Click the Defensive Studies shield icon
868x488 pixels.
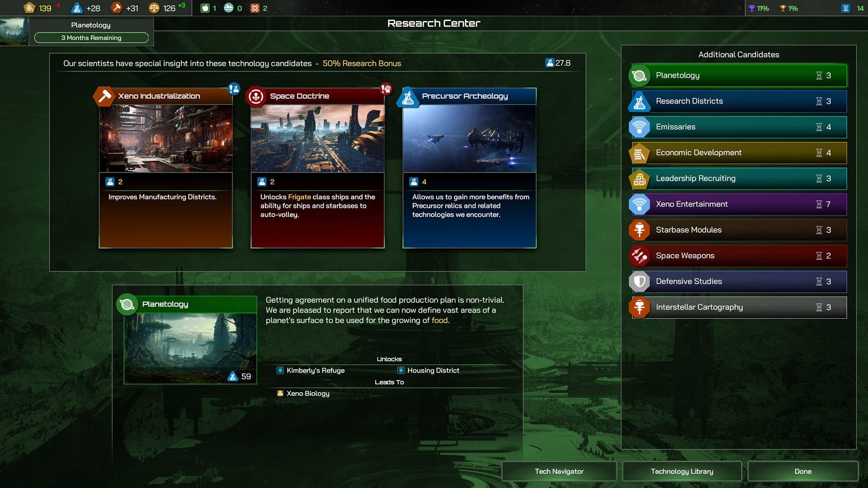pos(639,282)
